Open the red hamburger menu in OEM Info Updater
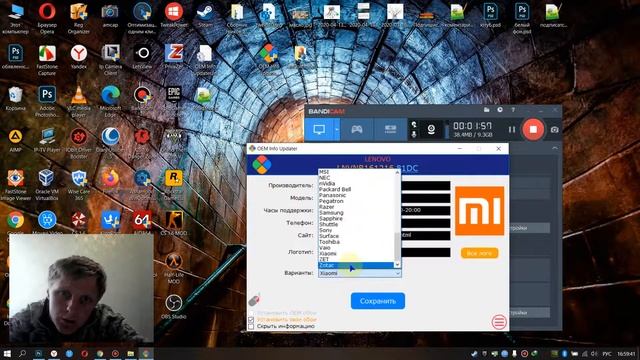Screen dimensions: 640x360 point(499,322)
